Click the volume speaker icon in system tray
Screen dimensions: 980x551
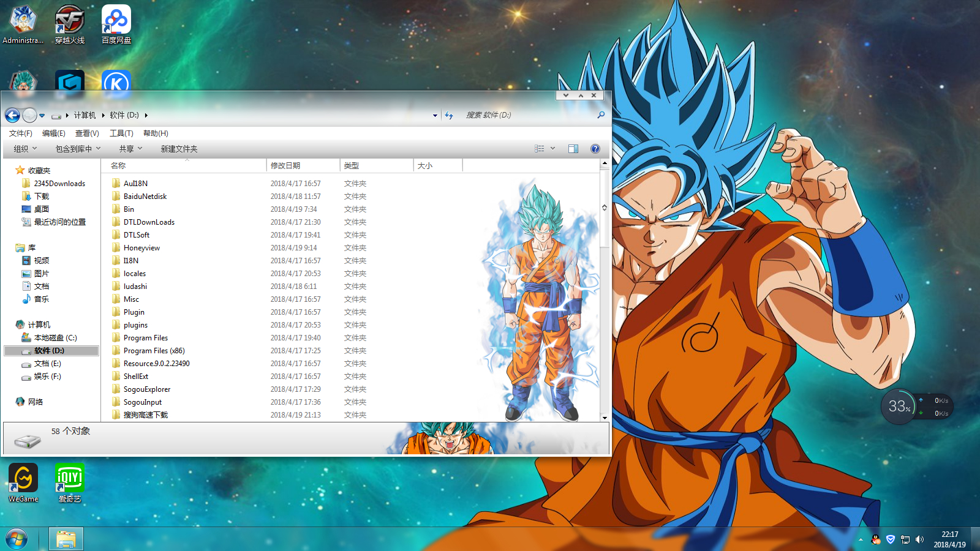(919, 539)
